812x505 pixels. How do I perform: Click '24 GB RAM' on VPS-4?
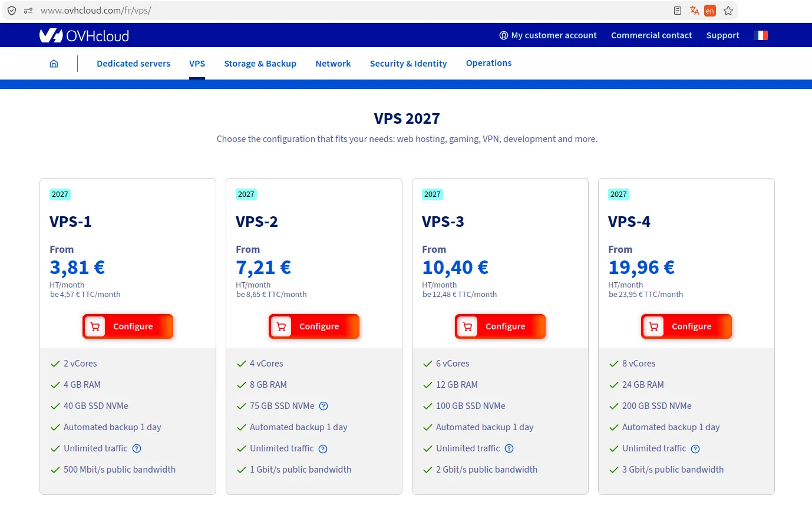643,385
